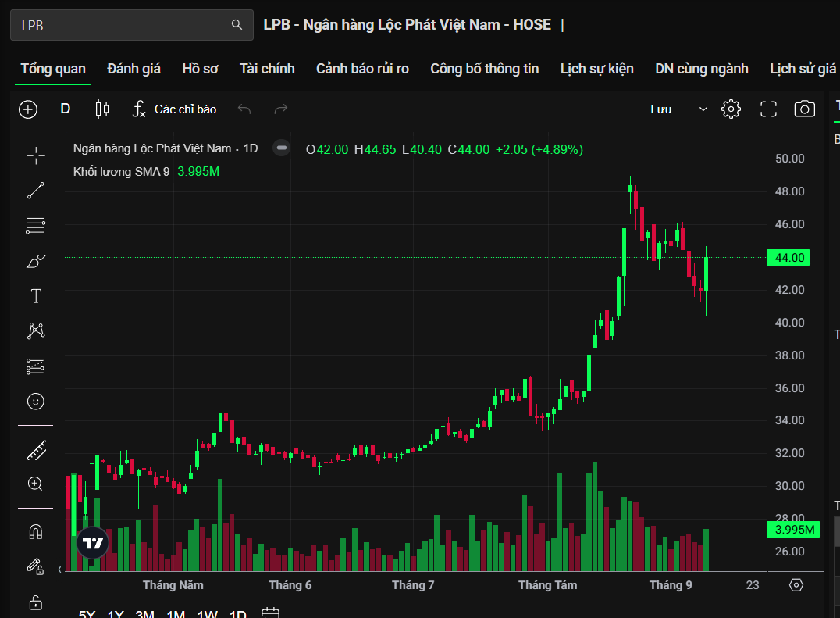The width and height of the screenshot is (840, 618).
Task: Open the candlestick chart style menu
Action: click(102, 109)
